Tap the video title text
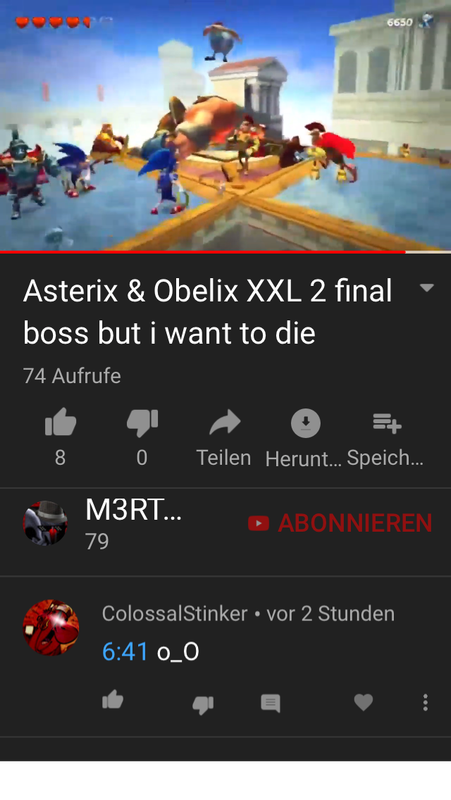 [x=208, y=312]
